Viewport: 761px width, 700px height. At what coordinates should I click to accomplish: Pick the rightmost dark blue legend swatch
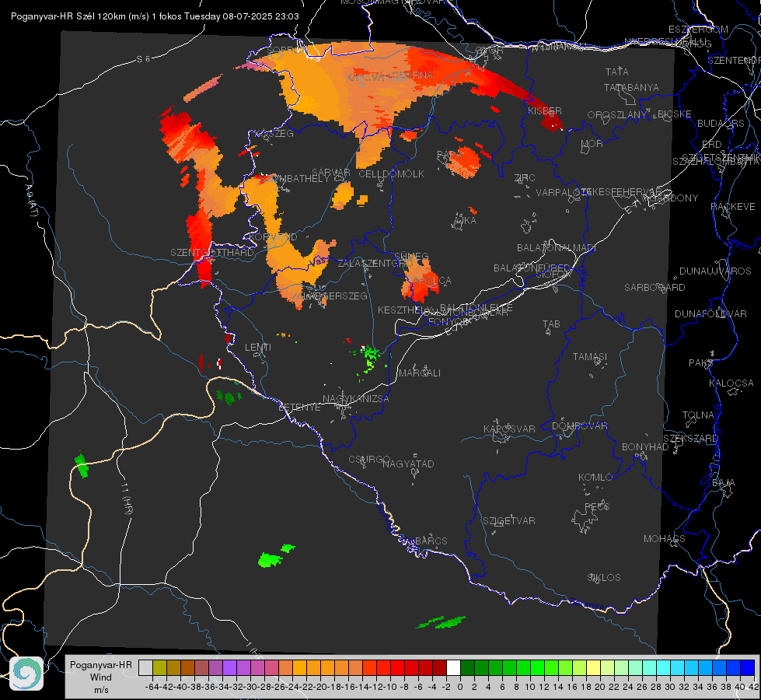tap(748, 667)
